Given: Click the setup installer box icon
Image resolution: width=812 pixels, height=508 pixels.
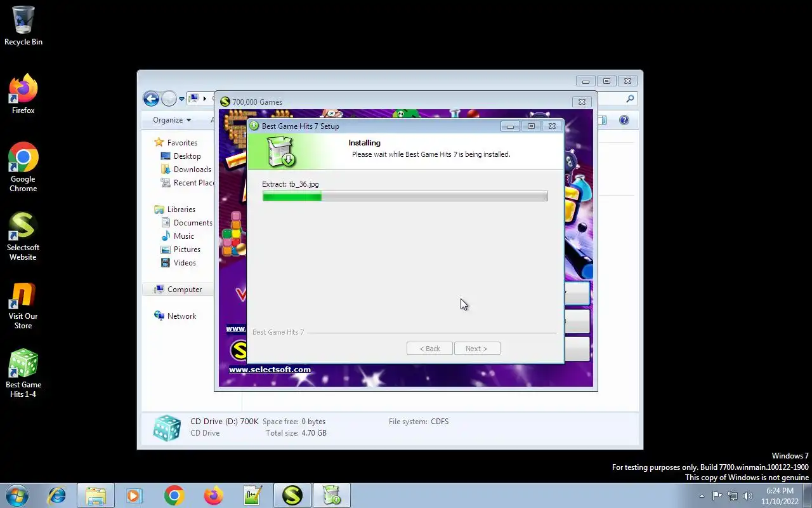Looking at the screenshot, I should 282,152.
